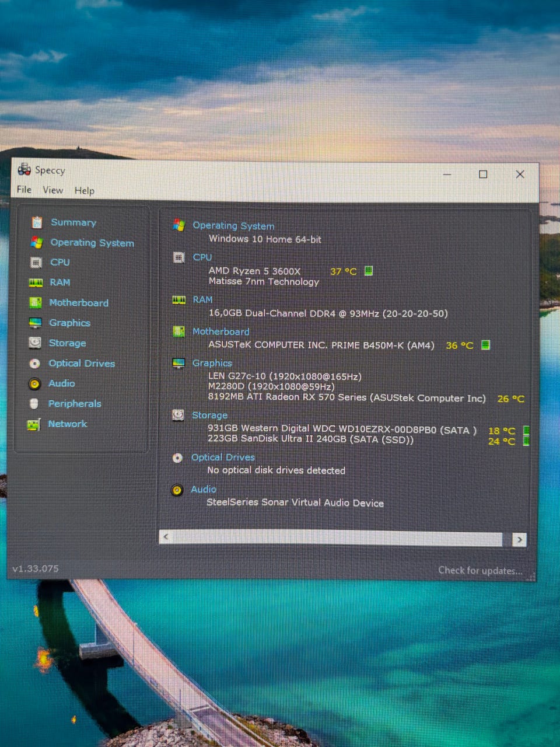Click the Western Digital WDC drive entry
The width and height of the screenshot is (560, 747).
[342, 430]
